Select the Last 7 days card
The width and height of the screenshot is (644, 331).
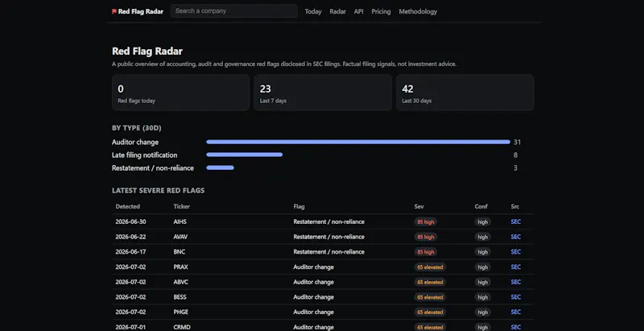[323, 93]
